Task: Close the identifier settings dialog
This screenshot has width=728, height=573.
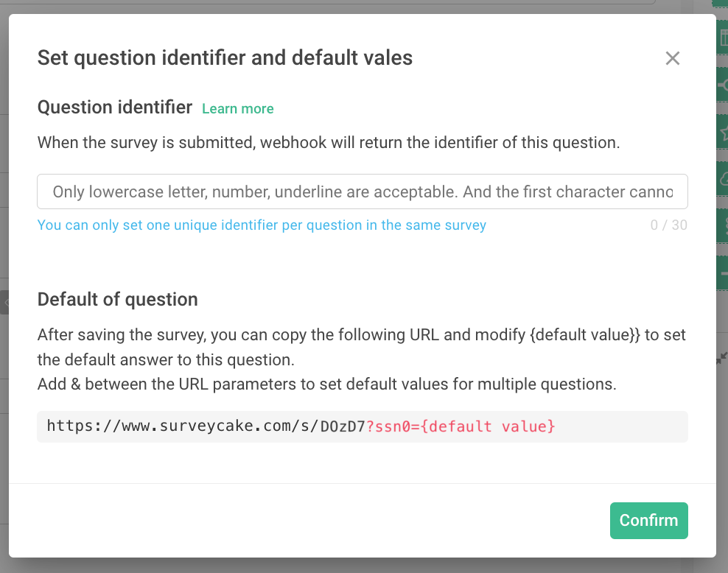Action: [672, 57]
